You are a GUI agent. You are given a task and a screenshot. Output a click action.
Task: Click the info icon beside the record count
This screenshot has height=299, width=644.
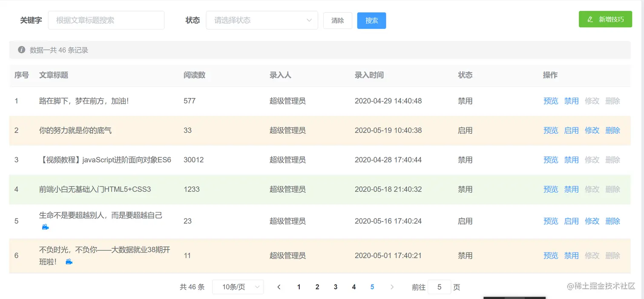(22, 50)
